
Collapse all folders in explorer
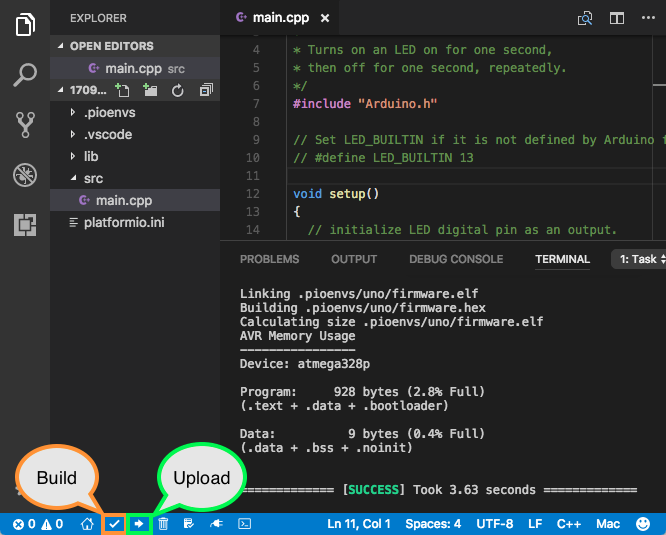click(206, 90)
